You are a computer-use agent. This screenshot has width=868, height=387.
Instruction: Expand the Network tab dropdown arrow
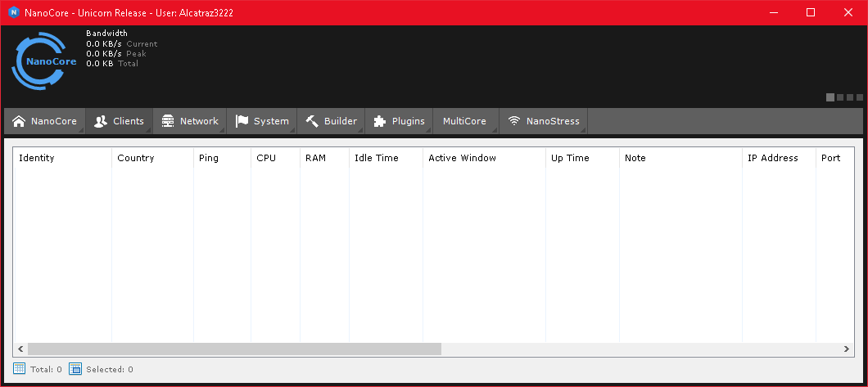point(221,128)
